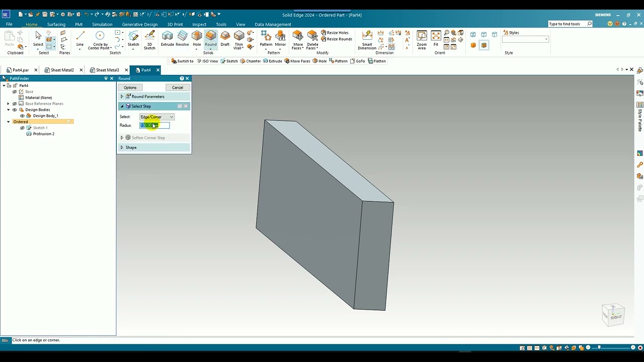Image resolution: width=644 pixels, height=362 pixels.
Task: Show Sketch 1 via its eye icon
Action: (22, 128)
